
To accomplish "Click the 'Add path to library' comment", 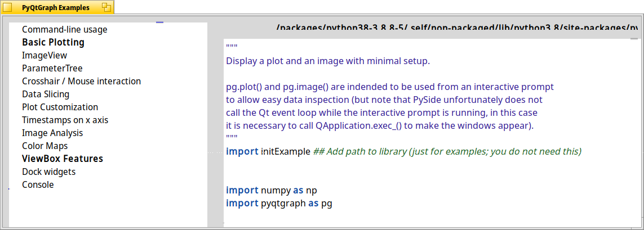I will coord(447,151).
